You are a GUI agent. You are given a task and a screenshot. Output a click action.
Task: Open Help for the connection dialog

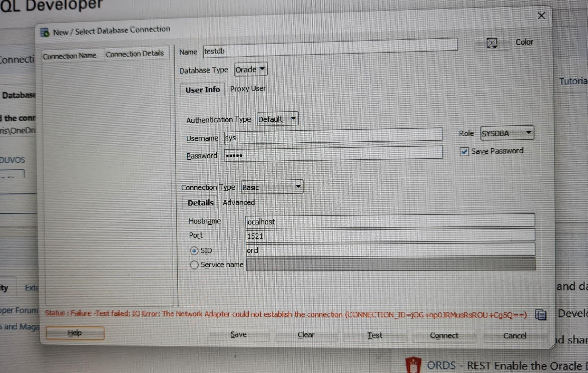[75, 333]
